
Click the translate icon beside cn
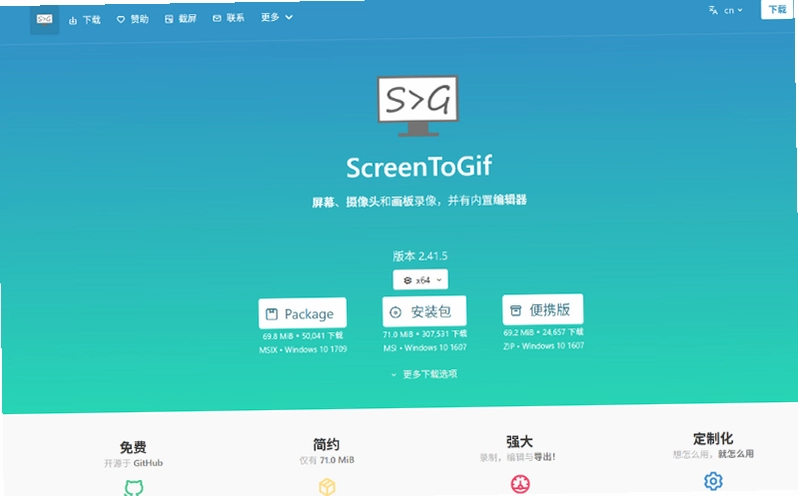(713, 10)
